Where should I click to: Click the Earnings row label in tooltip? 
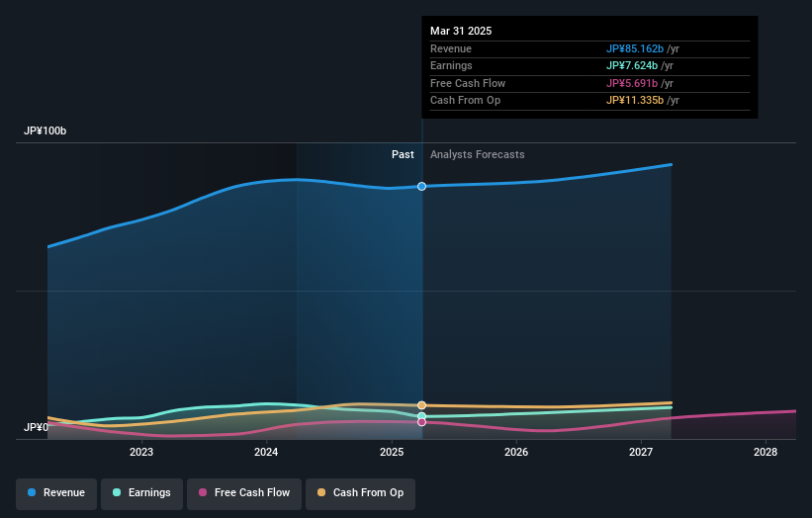tap(451, 65)
